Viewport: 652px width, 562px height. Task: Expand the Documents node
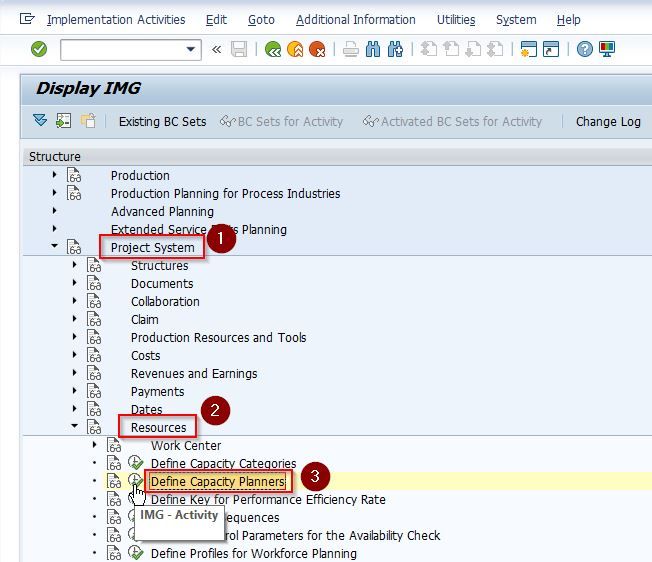point(74,283)
